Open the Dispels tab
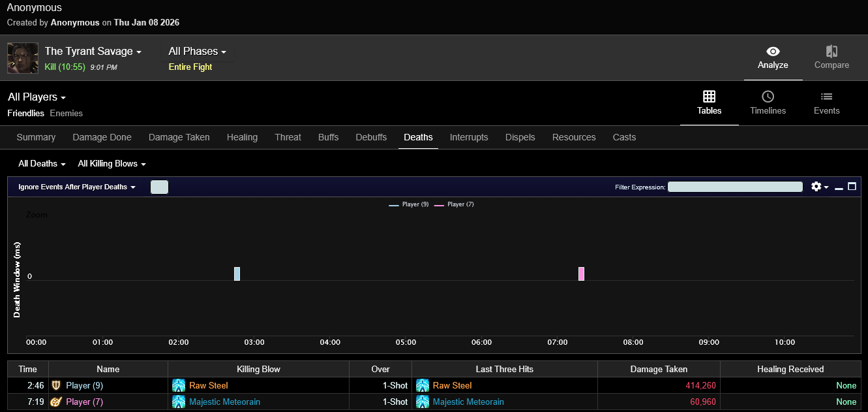 click(x=520, y=137)
